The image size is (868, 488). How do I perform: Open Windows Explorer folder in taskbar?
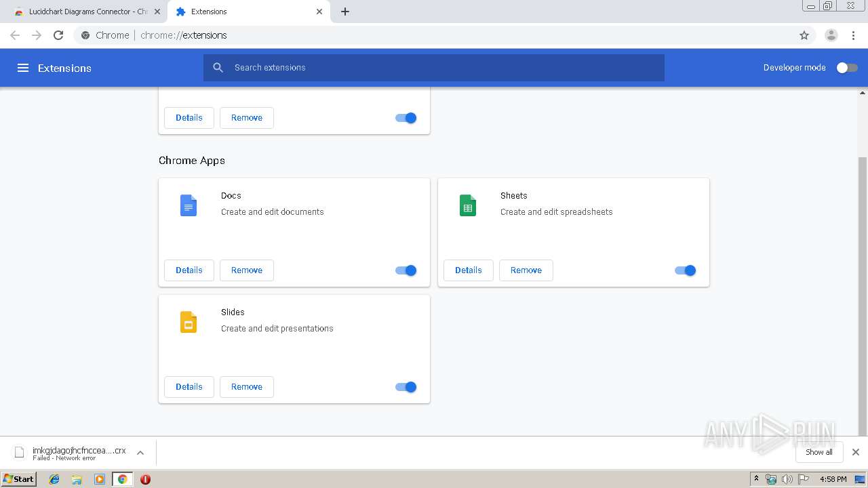pyautogui.click(x=77, y=479)
